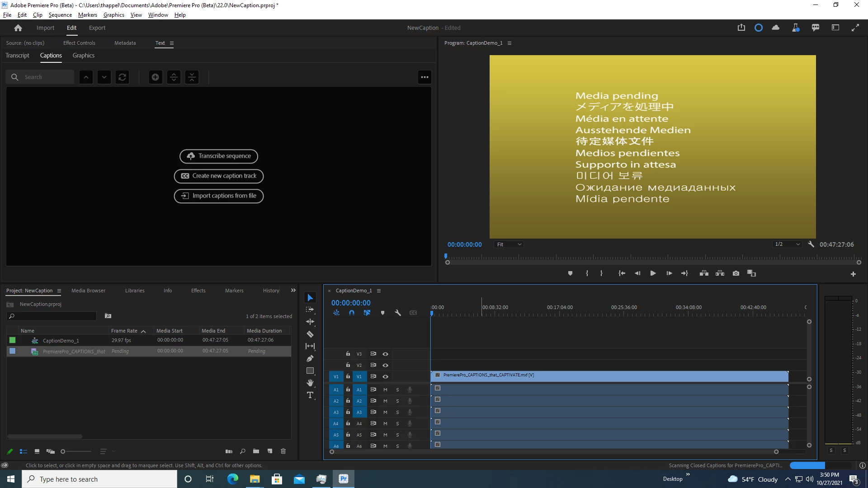Switch to the Transcript tab
868x488 pixels.
[x=17, y=56]
